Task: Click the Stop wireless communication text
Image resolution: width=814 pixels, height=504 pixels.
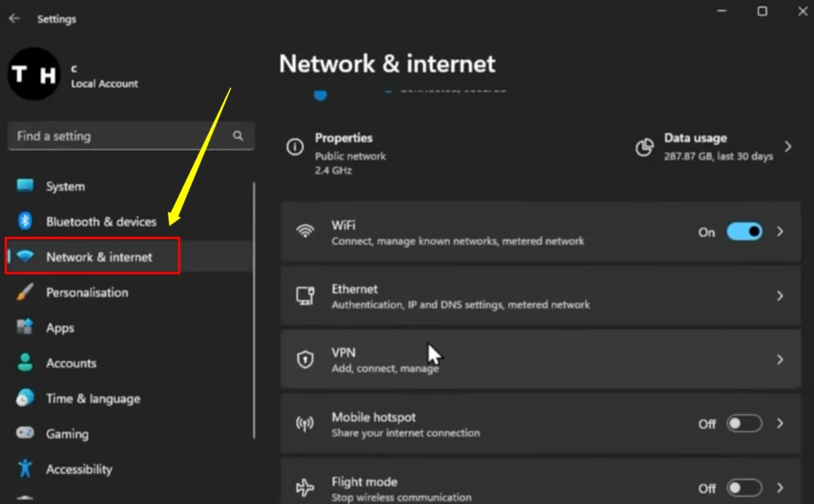Action: click(x=401, y=498)
